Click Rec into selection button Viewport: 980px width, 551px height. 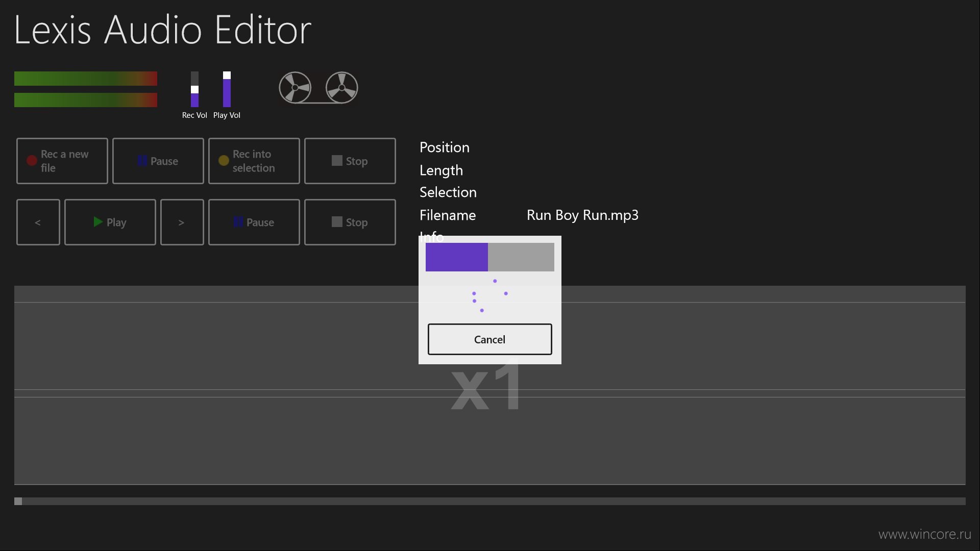254,161
